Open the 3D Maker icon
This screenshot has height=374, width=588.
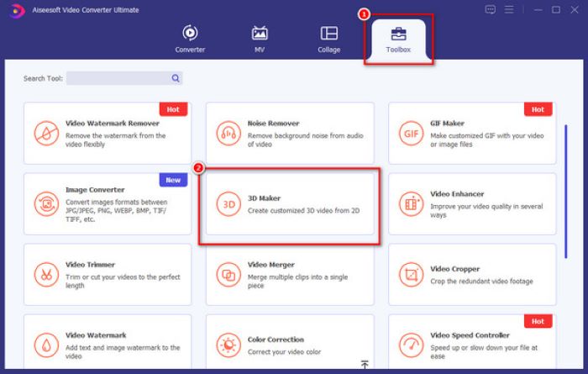[228, 204]
